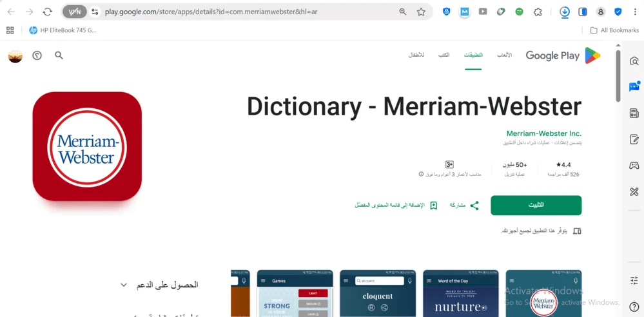Open the sidebar crossed tools icon
Image resolution: width=644 pixels, height=317 pixels.
634,191
